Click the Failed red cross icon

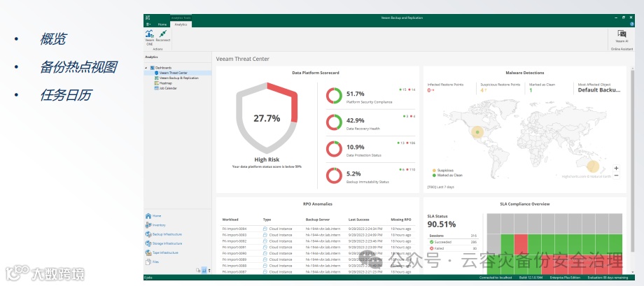[x=431, y=248]
